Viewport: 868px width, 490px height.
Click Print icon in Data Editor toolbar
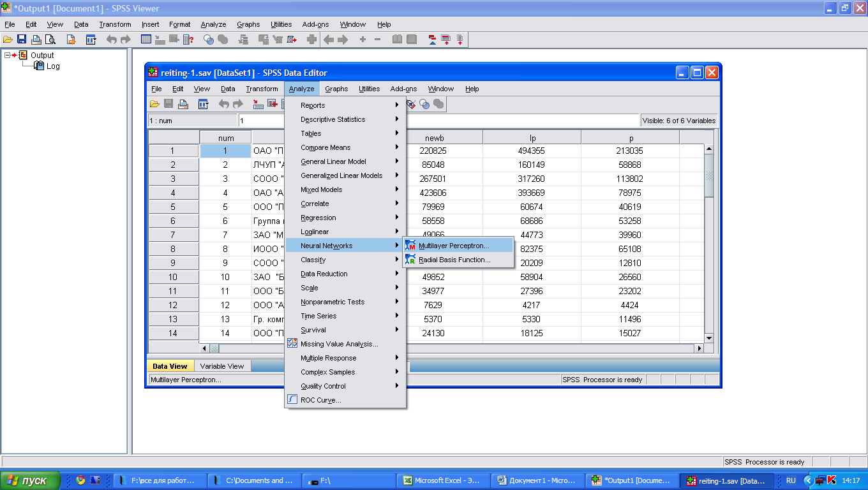coord(183,104)
